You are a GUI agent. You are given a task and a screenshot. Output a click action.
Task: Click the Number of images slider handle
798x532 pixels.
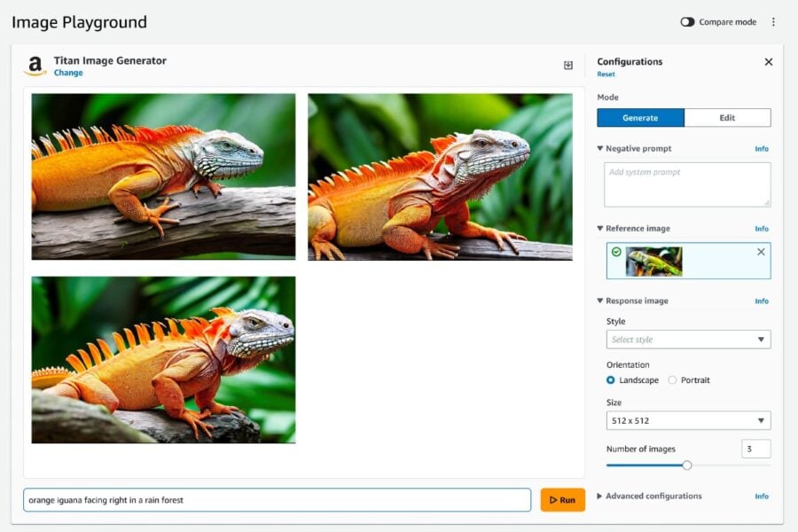pos(687,465)
